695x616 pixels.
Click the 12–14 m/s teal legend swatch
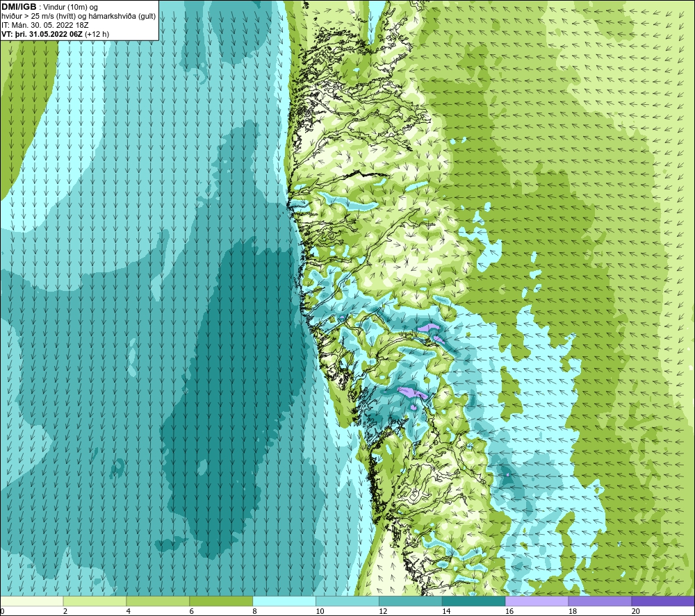click(x=411, y=601)
